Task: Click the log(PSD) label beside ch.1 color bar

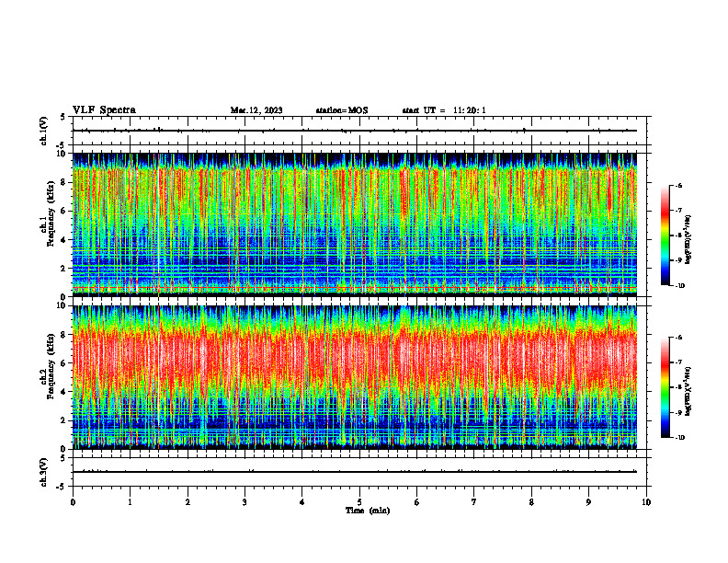Action: point(688,240)
